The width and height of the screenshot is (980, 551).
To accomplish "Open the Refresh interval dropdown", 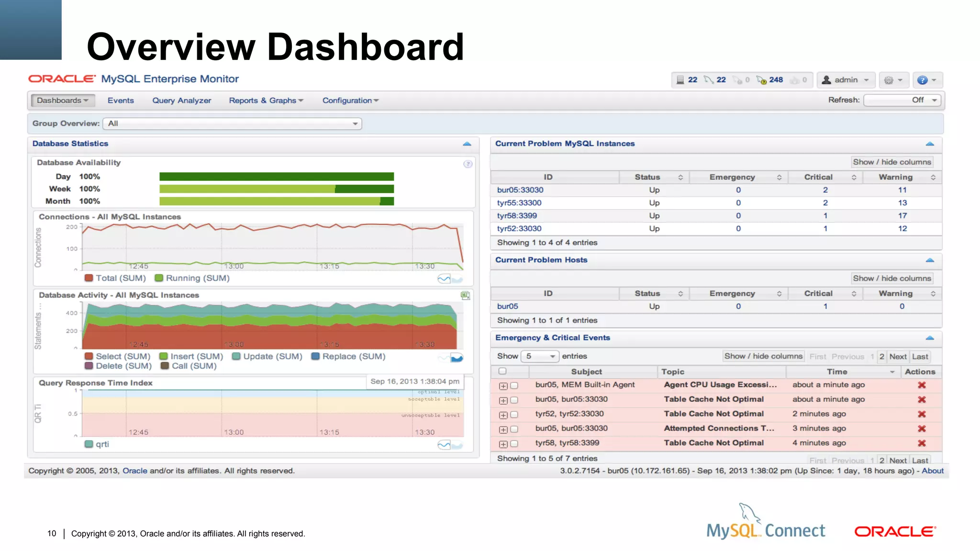I will pos(902,100).
